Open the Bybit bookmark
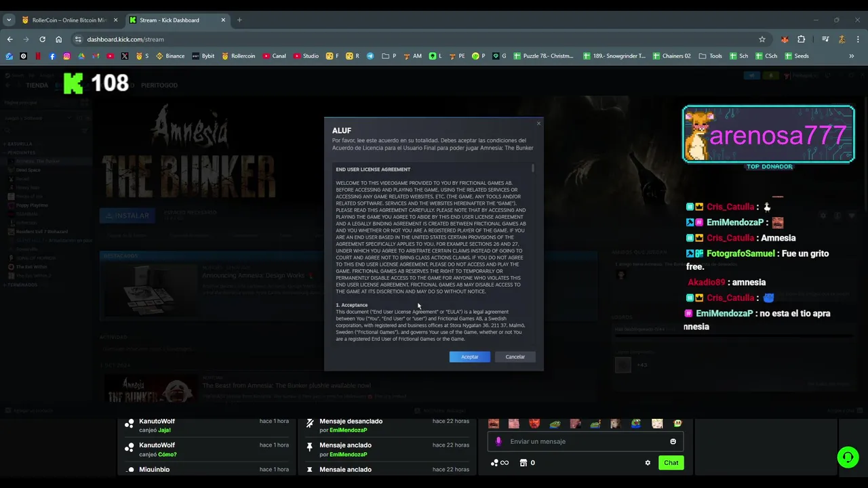Image resolution: width=868 pixels, height=488 pixels. click(203, 56)
